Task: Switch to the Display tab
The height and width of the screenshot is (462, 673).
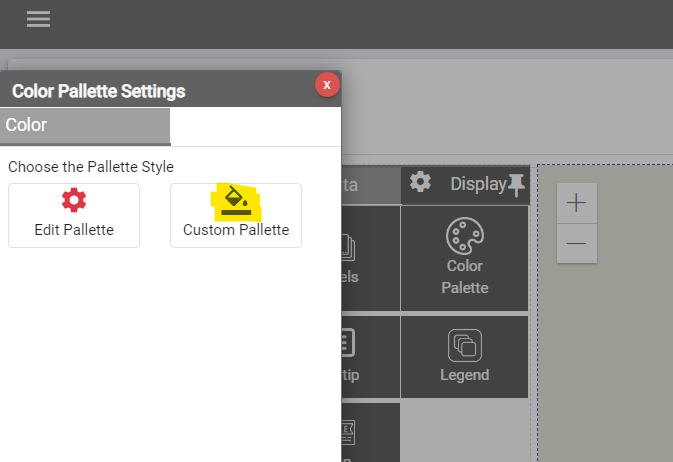Action: pyautogui.click(x=477, y=184)
